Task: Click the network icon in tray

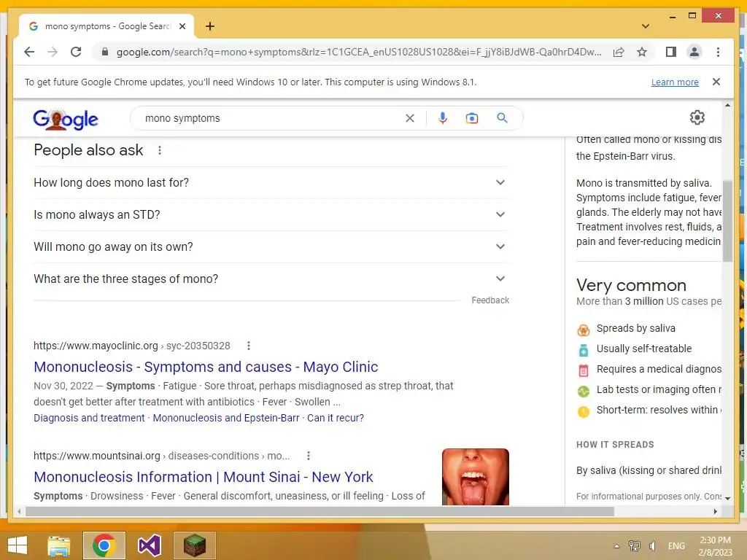Action: (635, 546)
